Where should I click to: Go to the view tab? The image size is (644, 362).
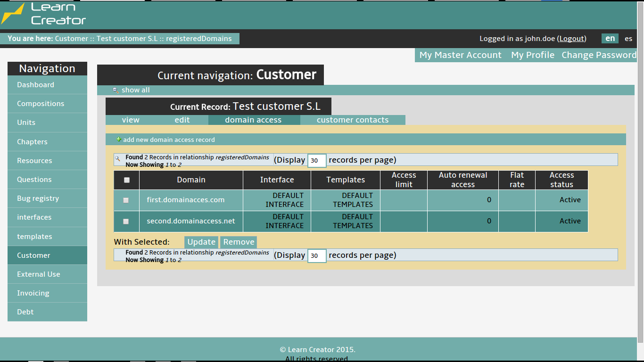(131, 120)
